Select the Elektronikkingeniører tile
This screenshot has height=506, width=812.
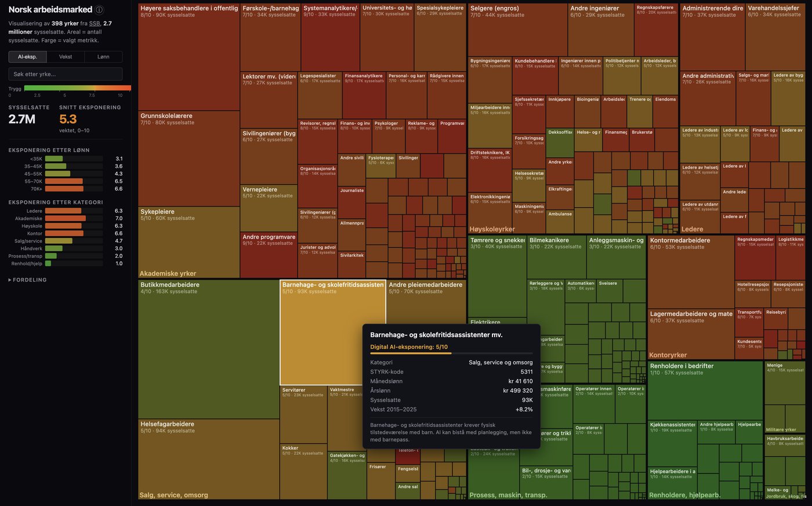pyautogui.click(x=490, y=213)
